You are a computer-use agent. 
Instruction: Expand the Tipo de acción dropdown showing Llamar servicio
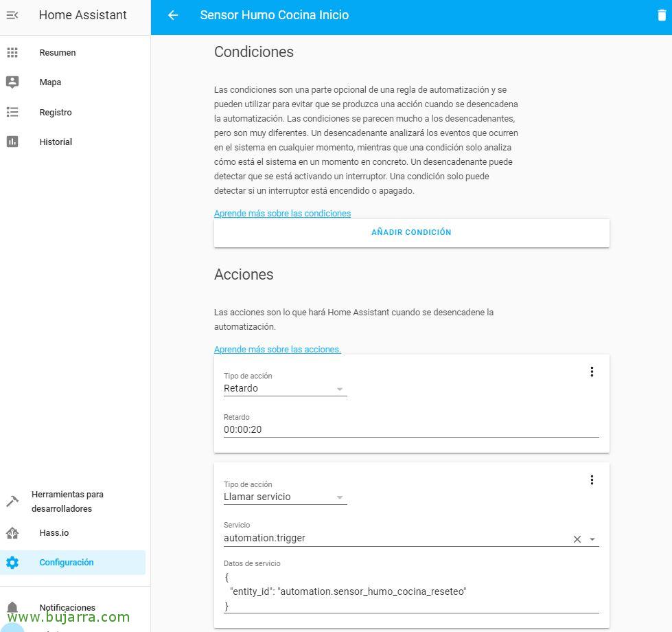[x=285, y=497]
